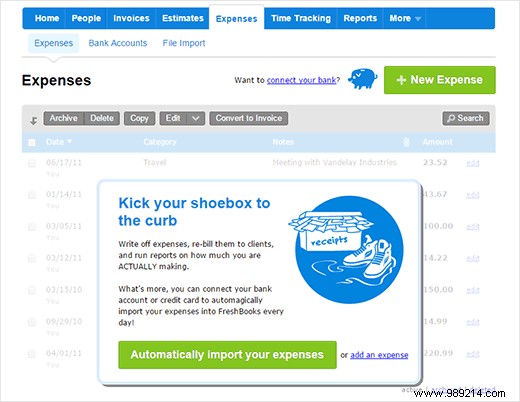Expand the Edit button dropdown arrow
Image resolution: width=520 pixels, height=402 pixels.
(x=196, y=118)
